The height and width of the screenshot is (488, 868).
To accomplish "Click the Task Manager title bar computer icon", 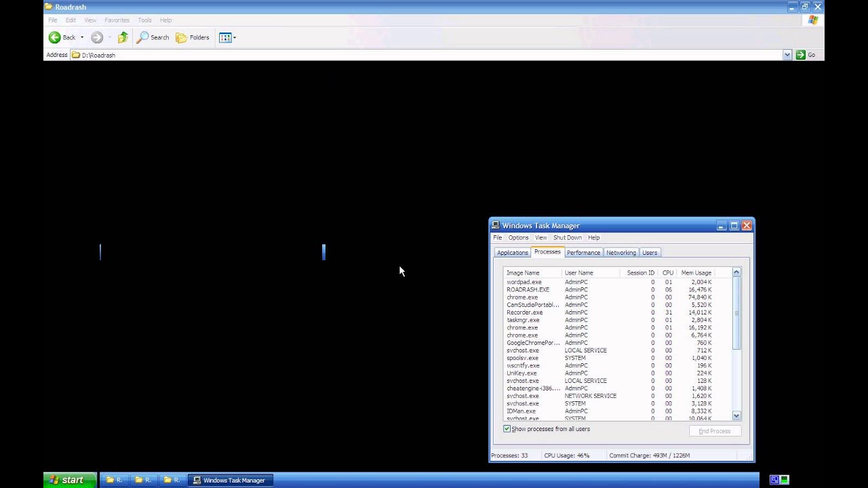I will [496, 225].
